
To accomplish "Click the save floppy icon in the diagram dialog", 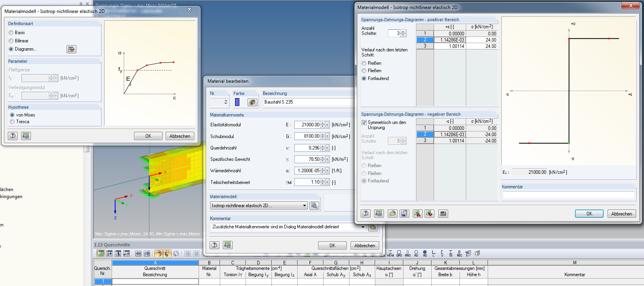I will (x=404, y=213).
